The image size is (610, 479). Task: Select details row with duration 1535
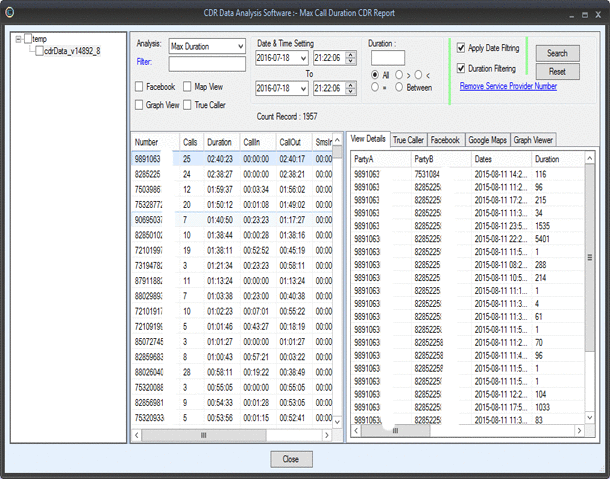click(468, 226)
